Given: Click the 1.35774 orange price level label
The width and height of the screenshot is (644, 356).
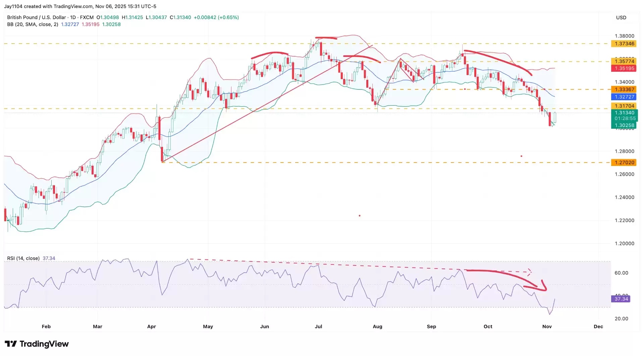Looking at the screenshot, I should tap(624, 61).
